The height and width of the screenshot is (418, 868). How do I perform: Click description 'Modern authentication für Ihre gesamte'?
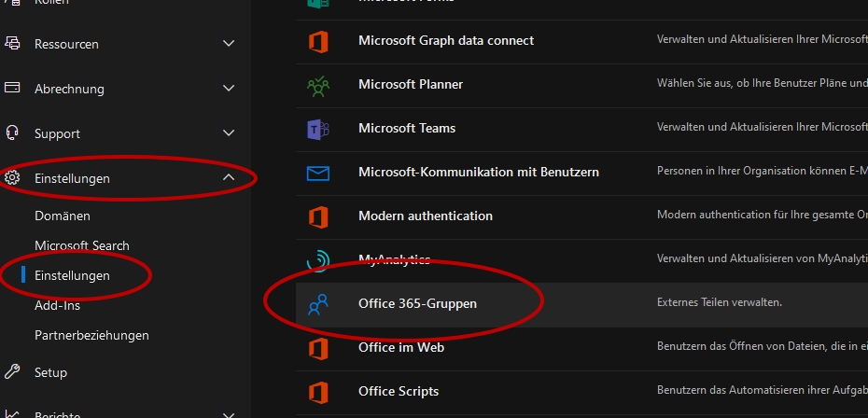(763, 215)
